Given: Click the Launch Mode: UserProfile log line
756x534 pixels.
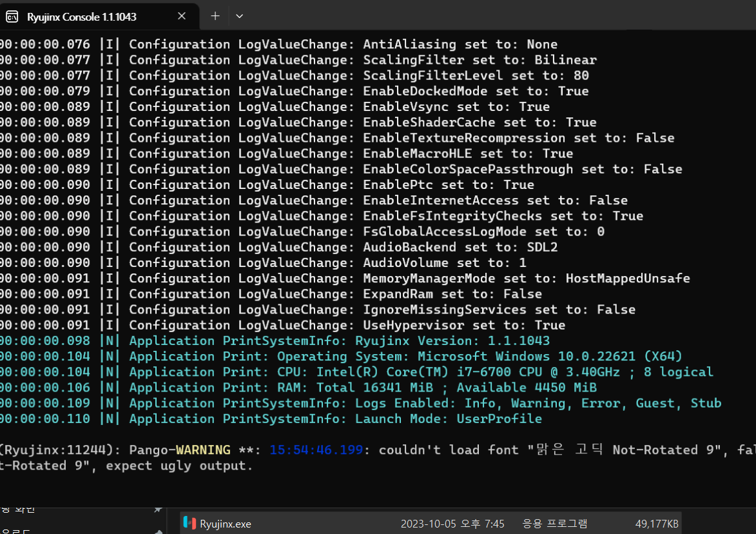Looking at the screenshot, I should coord(271,419).
